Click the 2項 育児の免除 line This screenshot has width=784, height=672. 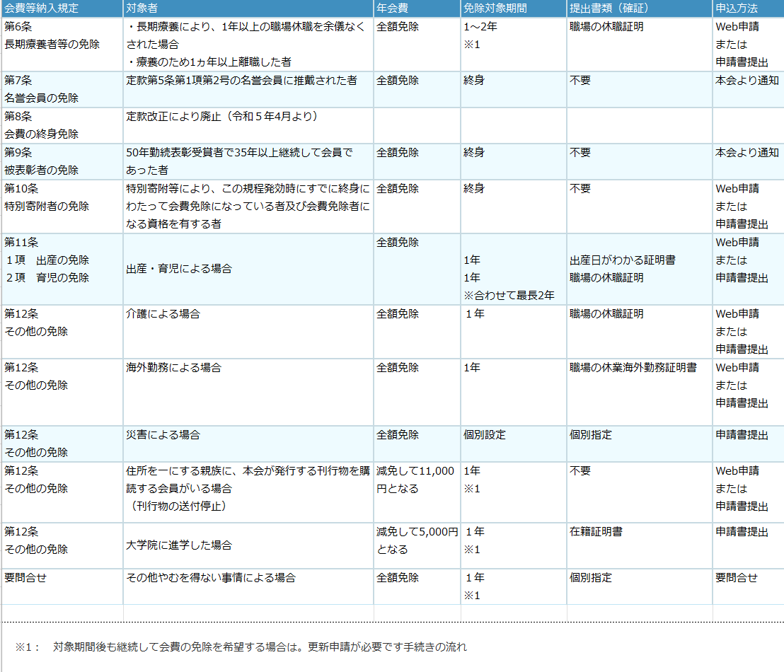pos(47,277)
